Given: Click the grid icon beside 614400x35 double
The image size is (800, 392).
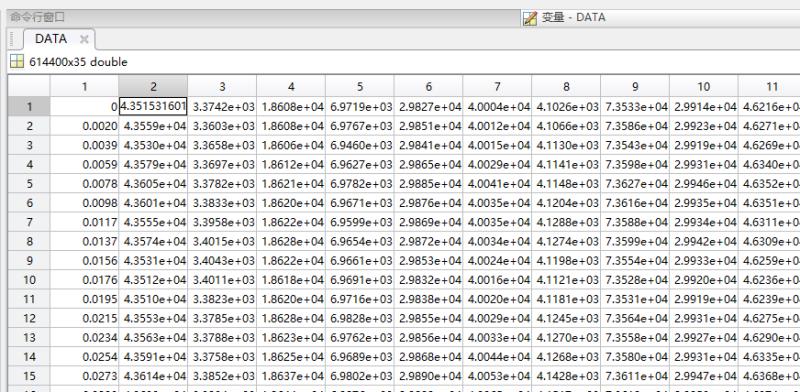Looking at the screenshot, I should pos(17,62).
